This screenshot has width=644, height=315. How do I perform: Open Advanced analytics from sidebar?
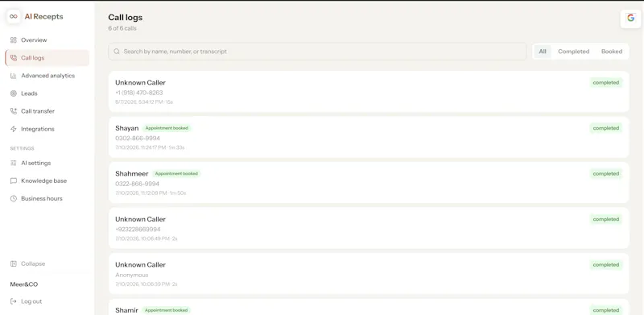point(47,76)
